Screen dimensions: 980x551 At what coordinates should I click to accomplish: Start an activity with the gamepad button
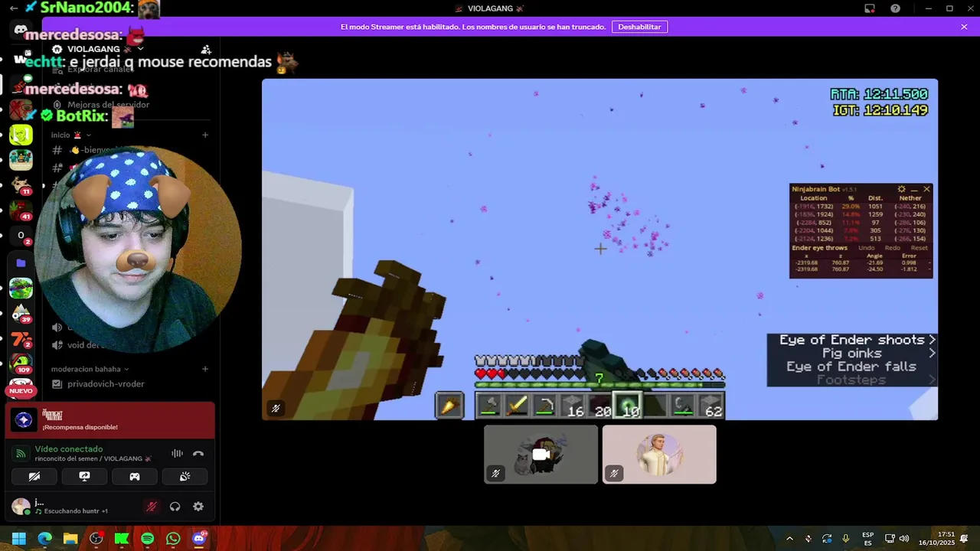tap(134, 476)
